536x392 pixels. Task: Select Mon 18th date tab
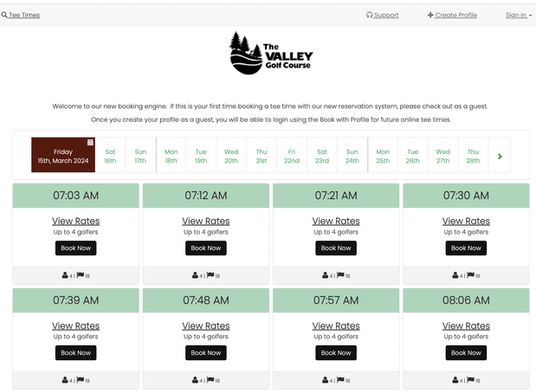click(x=171, y=156)
